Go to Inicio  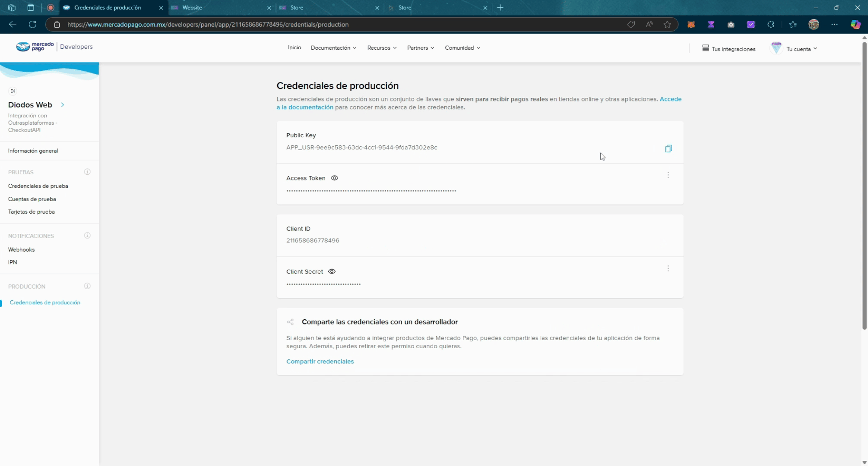pyautogui.click(x=295, y=47)
